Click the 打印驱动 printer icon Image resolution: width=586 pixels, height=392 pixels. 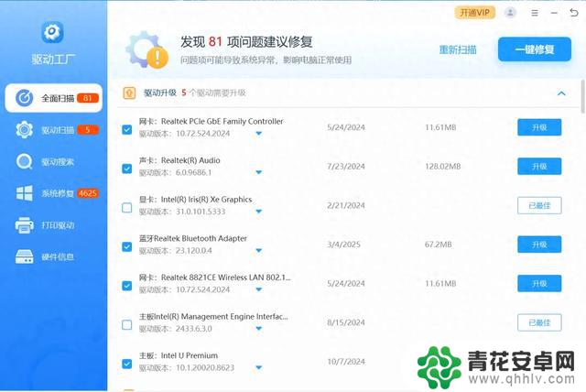pyautogui.click(x=25, y=225)
